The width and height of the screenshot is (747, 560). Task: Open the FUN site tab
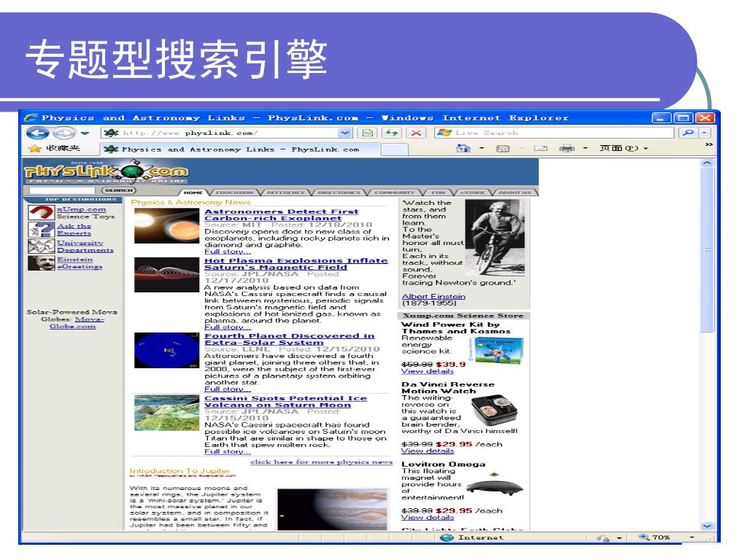[x=438, y=192]
